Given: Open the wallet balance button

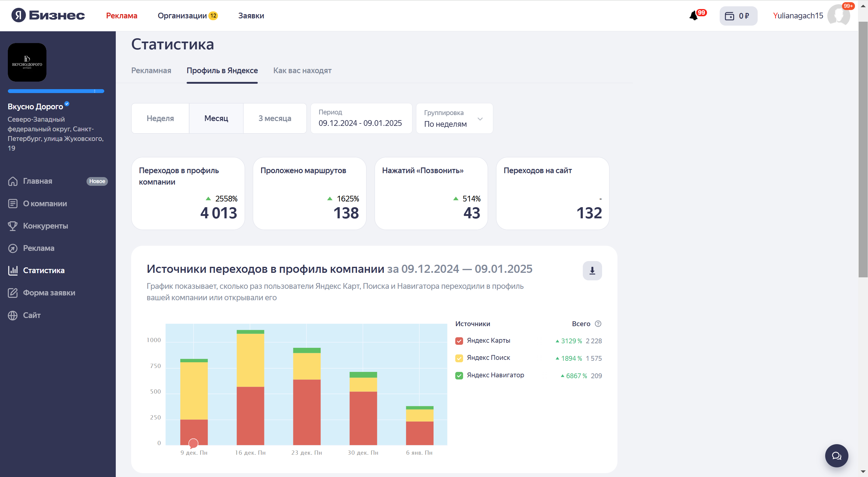Looking at the screenshot, I should 738,16.
